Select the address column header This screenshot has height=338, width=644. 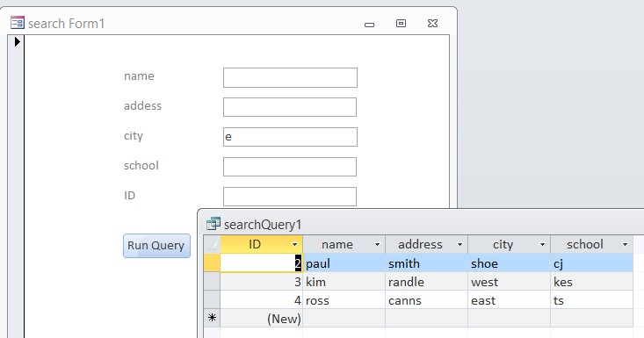[427, 244]
